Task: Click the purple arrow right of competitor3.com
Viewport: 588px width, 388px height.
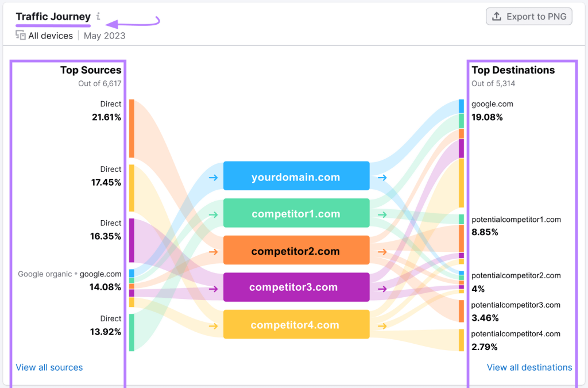Action: [382, 288]
